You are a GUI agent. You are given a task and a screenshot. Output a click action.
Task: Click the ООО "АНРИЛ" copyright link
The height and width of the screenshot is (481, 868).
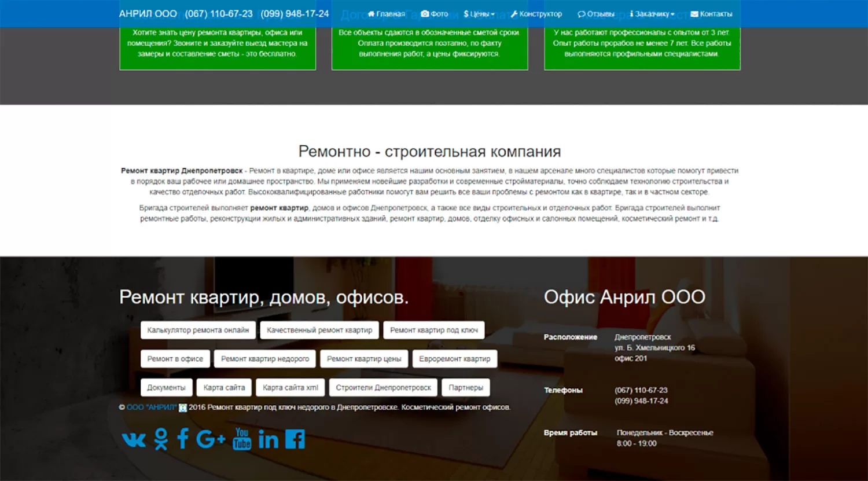click(151, 407)
